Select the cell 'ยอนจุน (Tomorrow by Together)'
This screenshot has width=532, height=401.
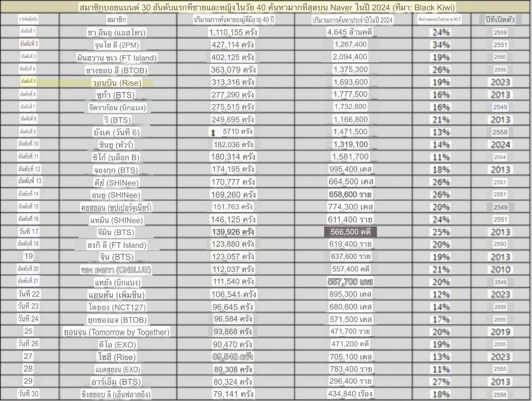[x=117, y=332]
